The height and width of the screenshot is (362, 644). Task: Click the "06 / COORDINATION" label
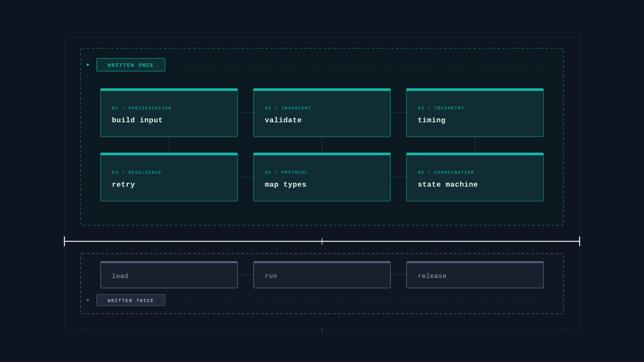click(x=446, y=173)
